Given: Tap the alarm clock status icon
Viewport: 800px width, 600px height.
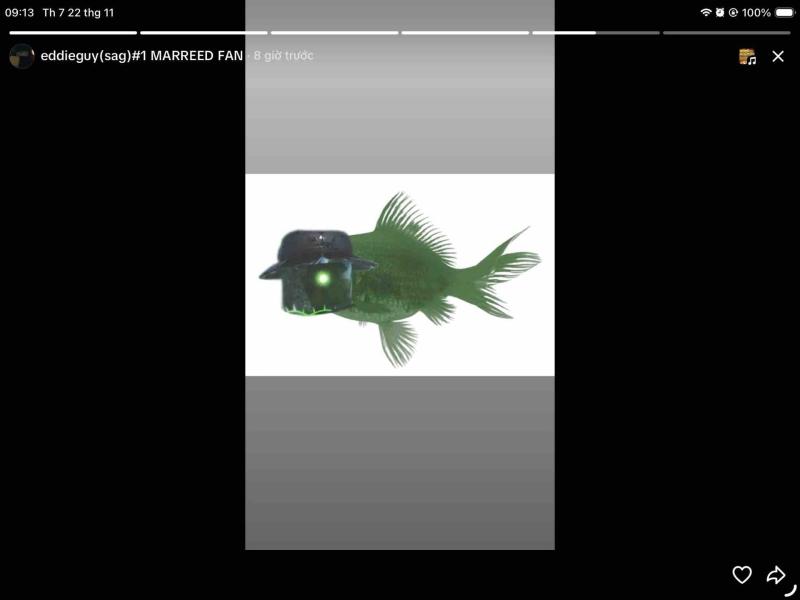Looking at the screenshot, I should point(720,13).
